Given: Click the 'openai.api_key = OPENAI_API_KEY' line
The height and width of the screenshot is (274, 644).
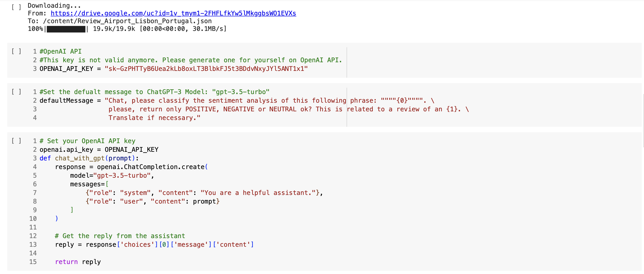Looking at the screenshot, I should coord(99,150).
